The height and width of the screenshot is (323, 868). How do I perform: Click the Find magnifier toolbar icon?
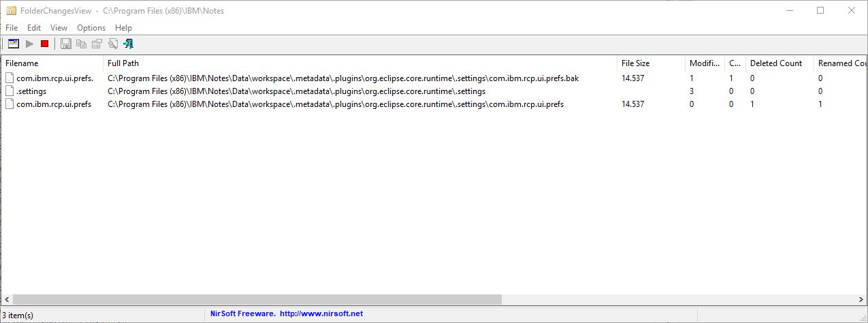coord(112,44)
